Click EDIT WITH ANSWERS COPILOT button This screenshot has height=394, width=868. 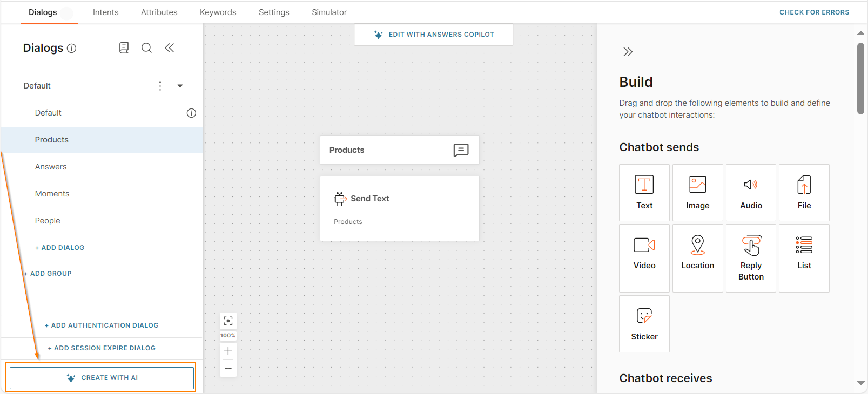(x=433, y=35)
